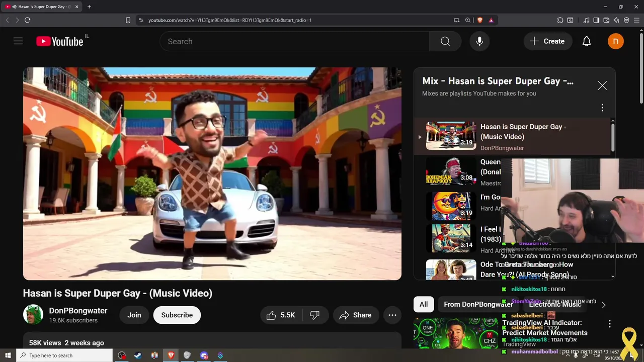Open the I Feel I (1983) playlist thumbnail
644x362 pixels.
451,238
